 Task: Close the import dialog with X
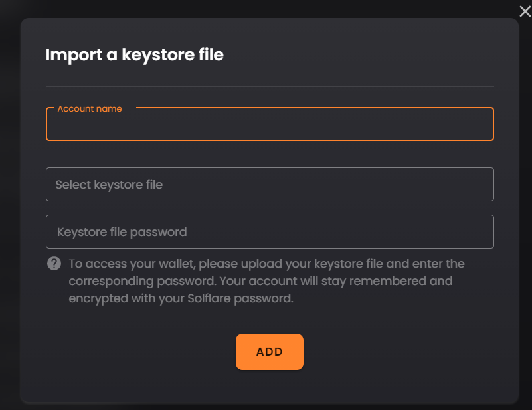click(x=525, y=10)
